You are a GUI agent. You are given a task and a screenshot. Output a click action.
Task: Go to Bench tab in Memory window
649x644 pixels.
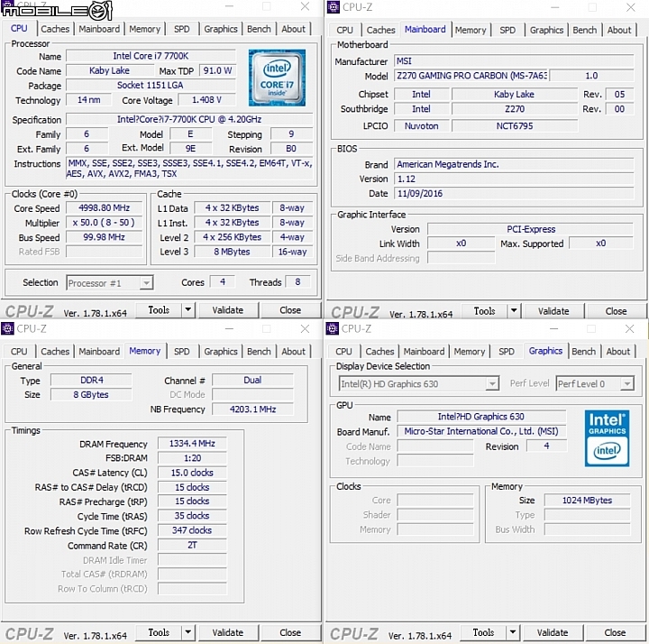259,352
